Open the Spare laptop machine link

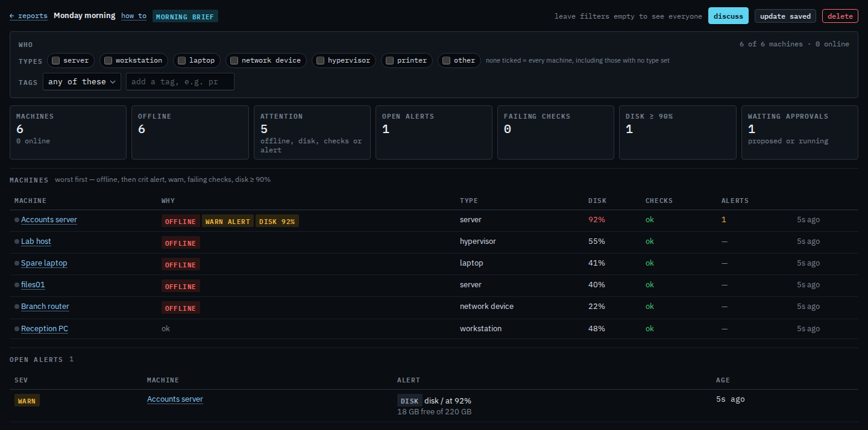(44, 263)
